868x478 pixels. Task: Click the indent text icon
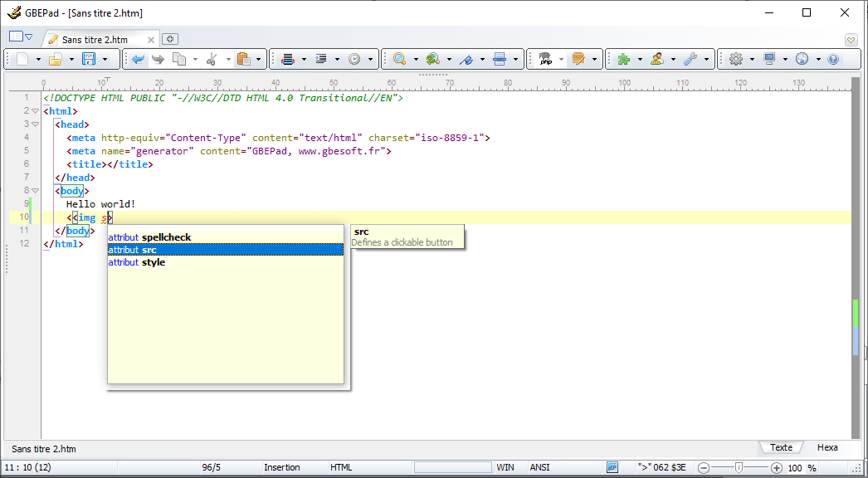321,59
